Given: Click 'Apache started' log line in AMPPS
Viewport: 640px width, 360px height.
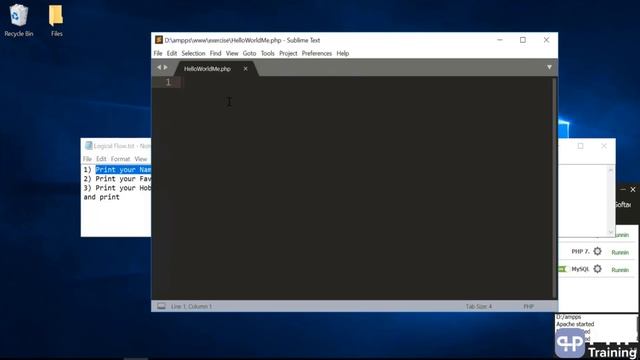Looking at the screenshot, I should pos(575,324).
